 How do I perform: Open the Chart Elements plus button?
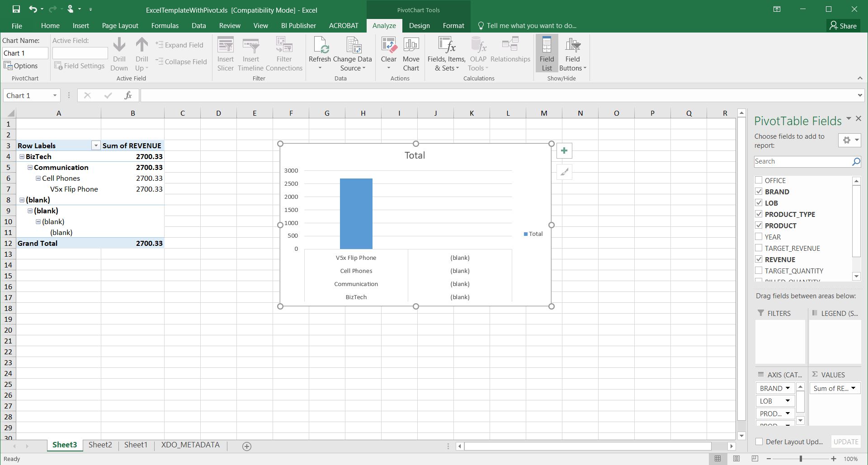click(564, 151)
